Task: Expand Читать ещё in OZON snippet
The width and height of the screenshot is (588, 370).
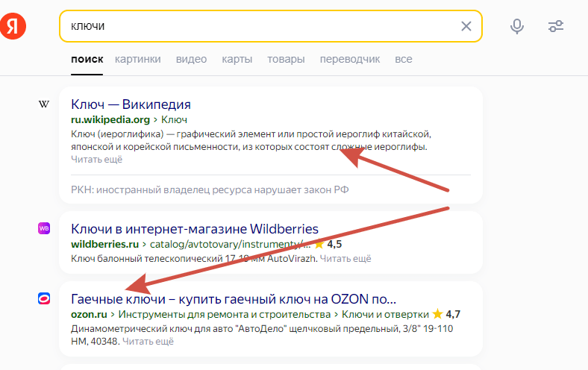Action: [148, 342]
